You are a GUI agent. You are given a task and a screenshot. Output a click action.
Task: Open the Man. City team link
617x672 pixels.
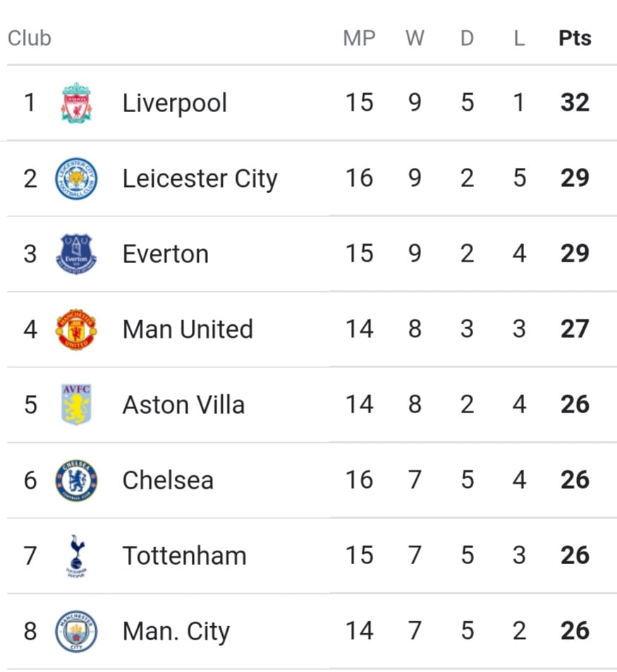tap(176, 632)
